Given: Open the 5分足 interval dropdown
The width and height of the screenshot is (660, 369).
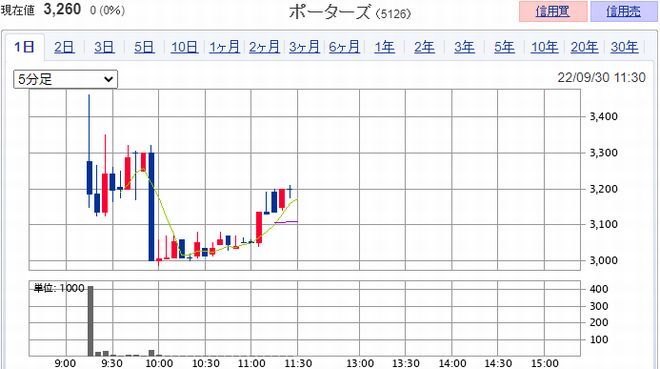Looking at the screenshot, I should [65, 79].
